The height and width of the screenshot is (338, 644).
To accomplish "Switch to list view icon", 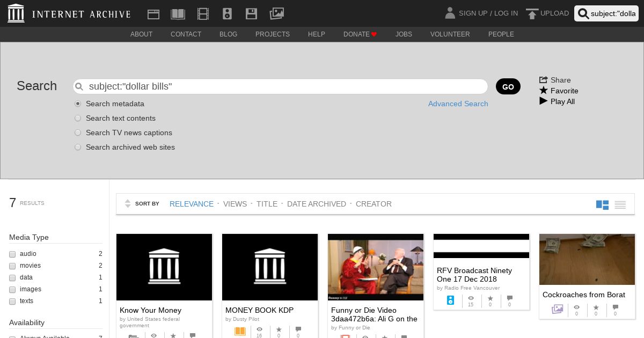I will (x=620, y=204).
